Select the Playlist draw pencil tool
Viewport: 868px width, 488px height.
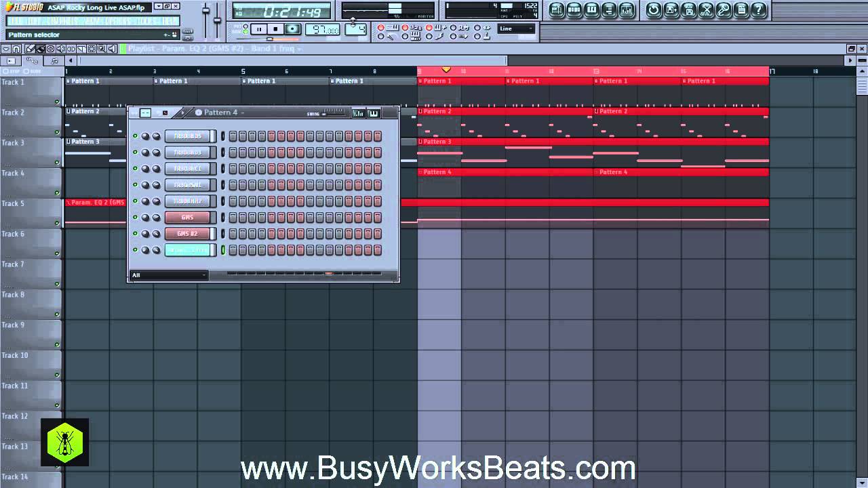31,49
